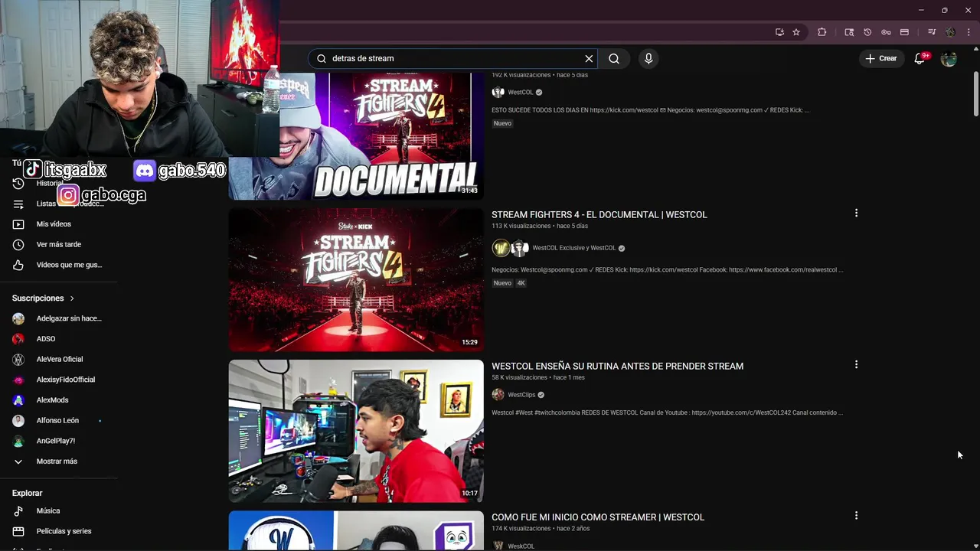Click the 10:17 duration label
Screen dimensions: 980x551
click(x=469, y=494)
